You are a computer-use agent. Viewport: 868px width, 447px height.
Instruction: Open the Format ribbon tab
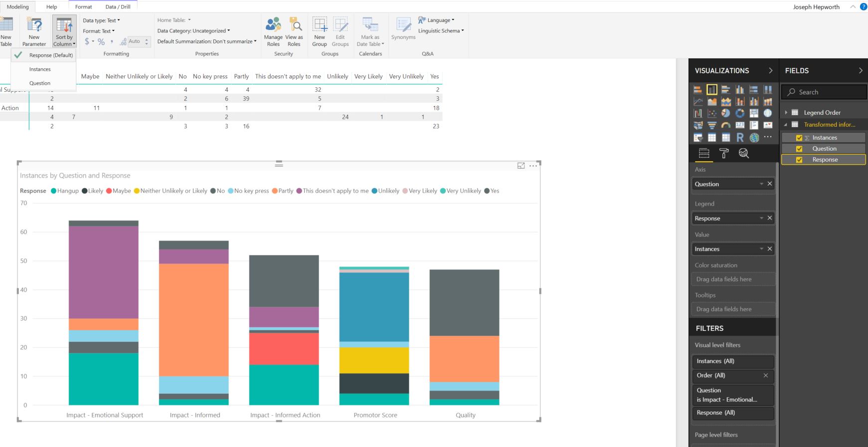(x=83, y=7)
